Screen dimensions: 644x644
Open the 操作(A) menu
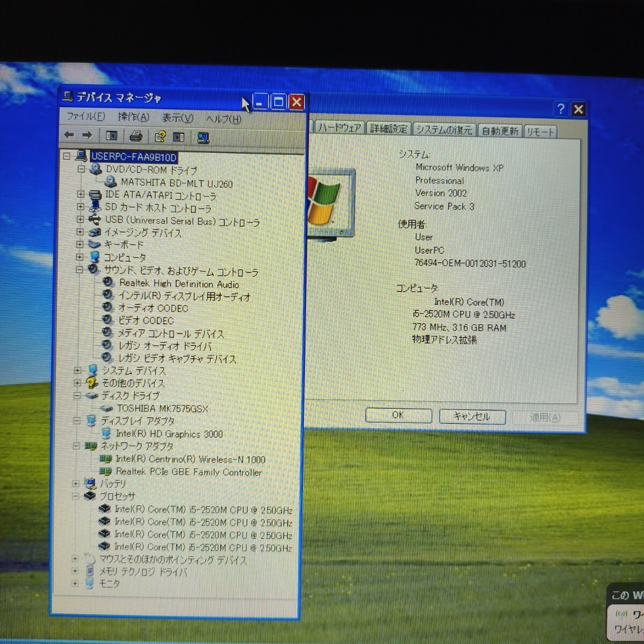133,117
